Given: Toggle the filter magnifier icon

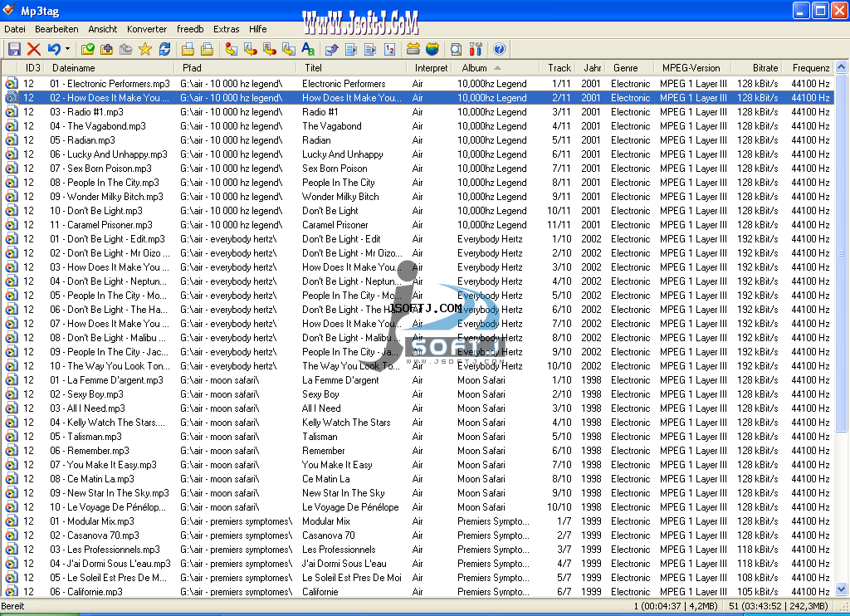Looking at the screenshot, I should click(456, 49).
